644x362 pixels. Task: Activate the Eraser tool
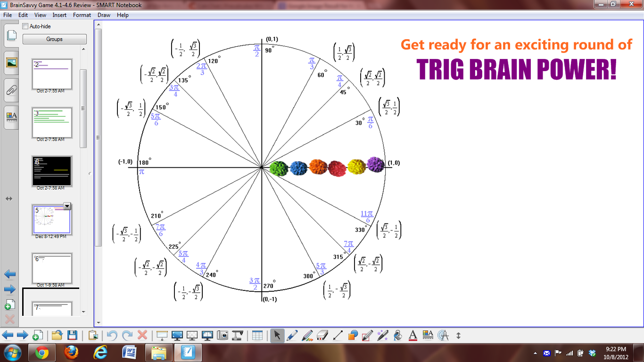pyautogui.click(x=322, y=335)
